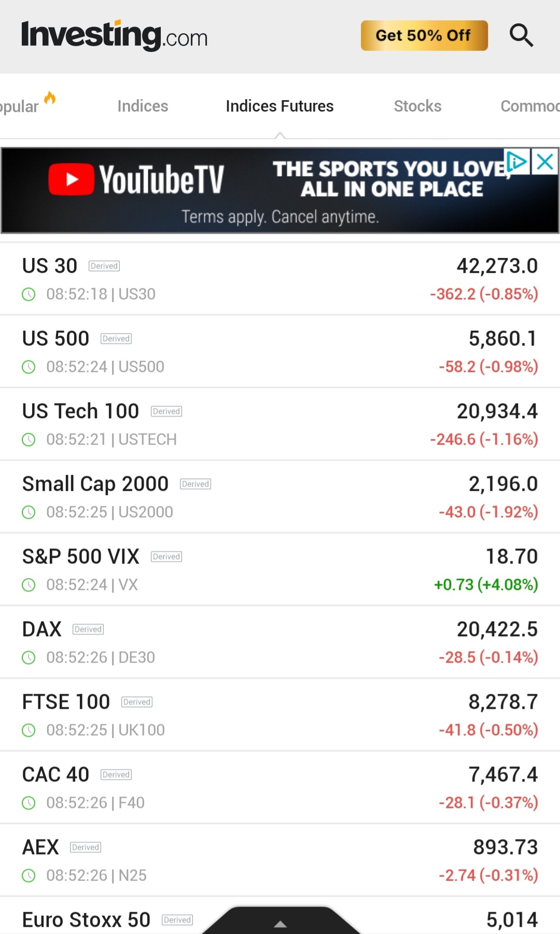Click the Derived badge next to CAC 40

click(116, 775)
